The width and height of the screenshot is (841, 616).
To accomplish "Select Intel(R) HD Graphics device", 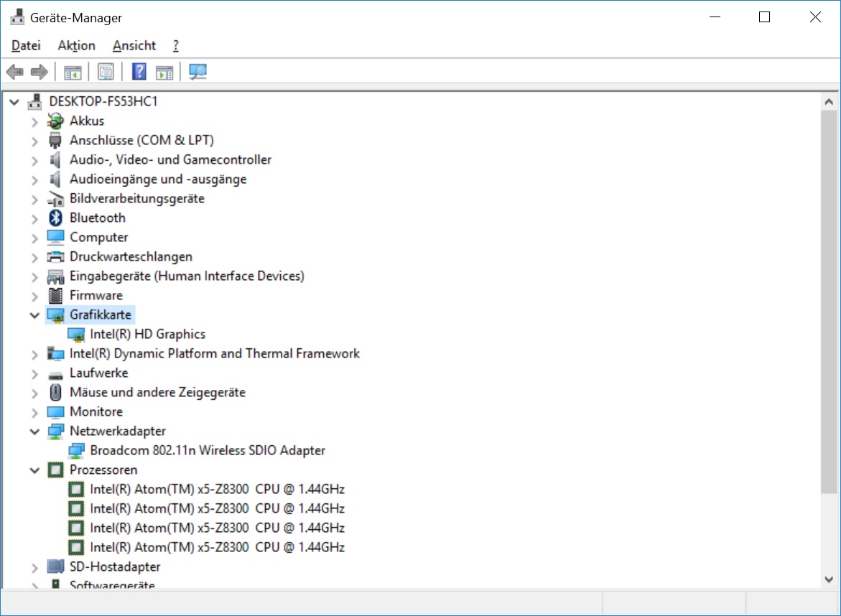I will pyautogui.click(x=147, y=334).
